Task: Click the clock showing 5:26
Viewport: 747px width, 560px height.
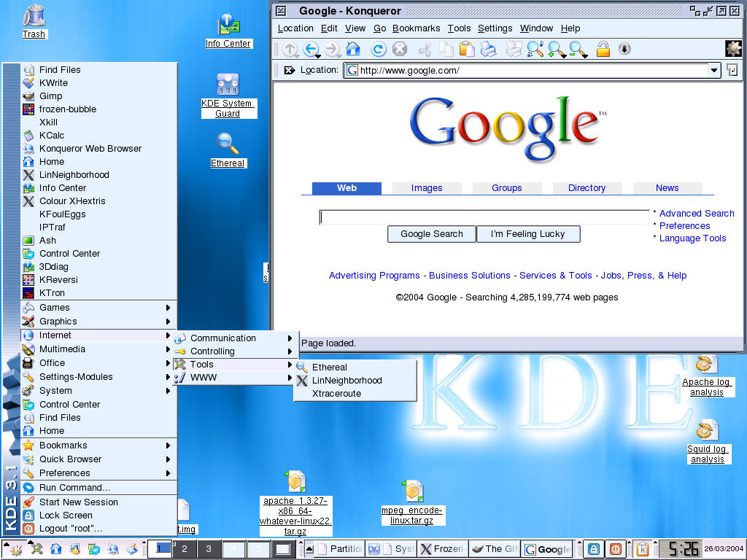Action: coord(683,549)
